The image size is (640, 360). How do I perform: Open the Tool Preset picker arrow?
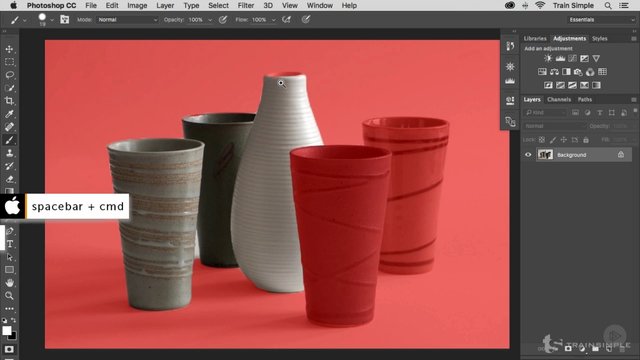pos(24,20)
